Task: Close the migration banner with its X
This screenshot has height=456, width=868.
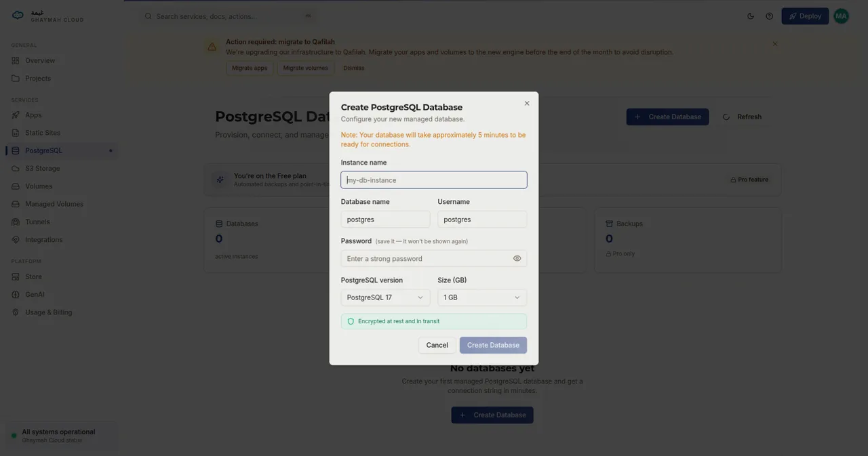Action: click(x=775, y=44)
